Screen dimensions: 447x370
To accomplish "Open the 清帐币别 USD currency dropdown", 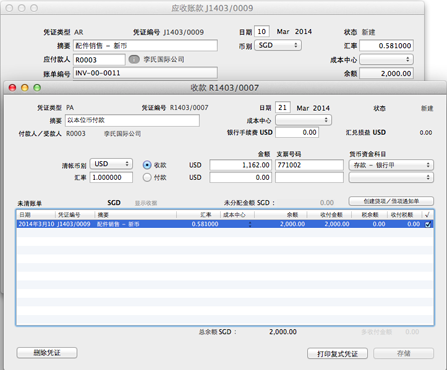I will [x=111, y=164].
